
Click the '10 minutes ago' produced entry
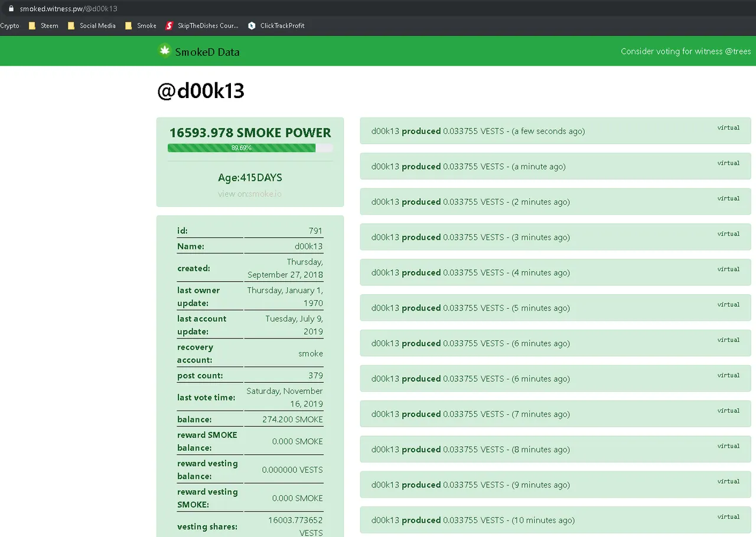555,520
